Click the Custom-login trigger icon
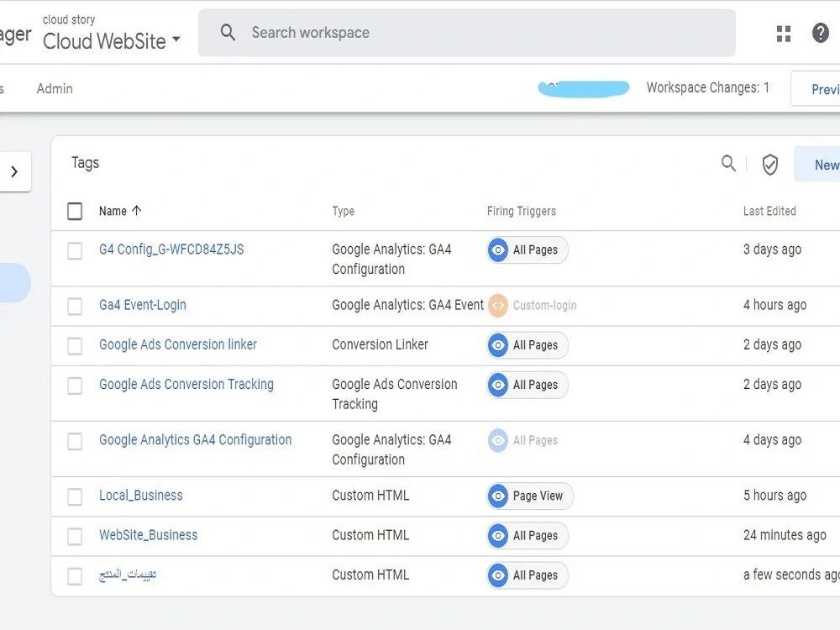 point(497,306)
